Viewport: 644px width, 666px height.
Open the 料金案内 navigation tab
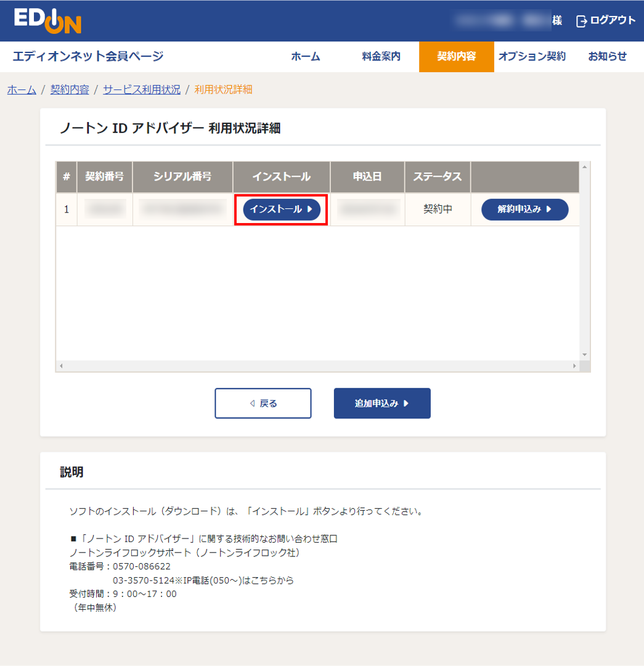tap(381, 57)
